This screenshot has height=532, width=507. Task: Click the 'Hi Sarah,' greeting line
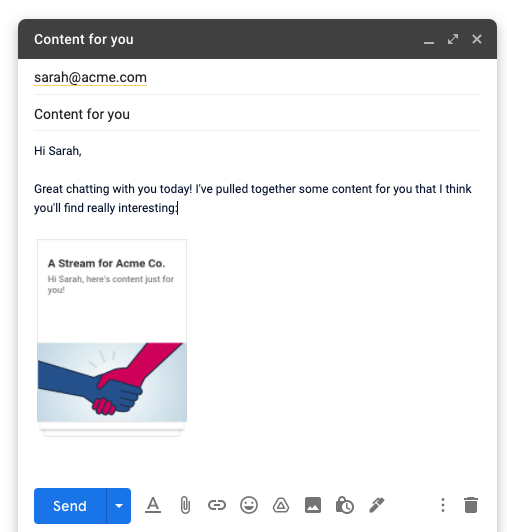58,151
